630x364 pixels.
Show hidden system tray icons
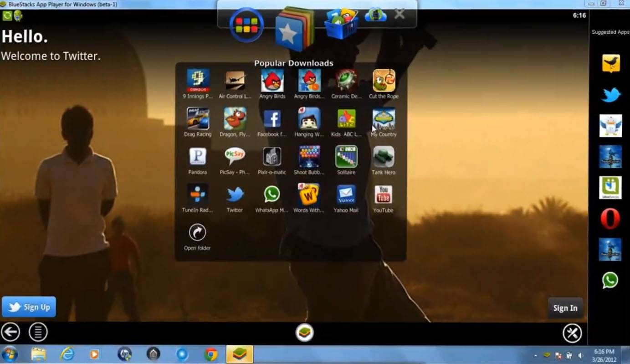click(536, 355)
